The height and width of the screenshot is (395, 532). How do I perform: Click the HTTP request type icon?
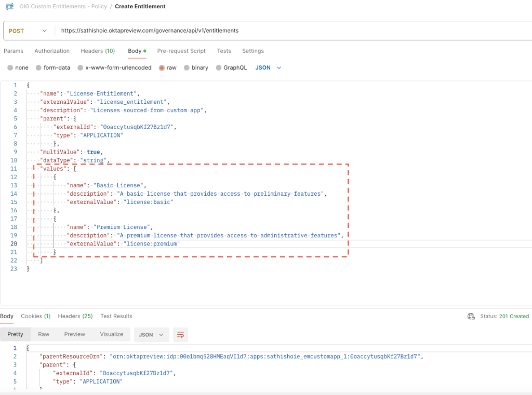[9, 6]
